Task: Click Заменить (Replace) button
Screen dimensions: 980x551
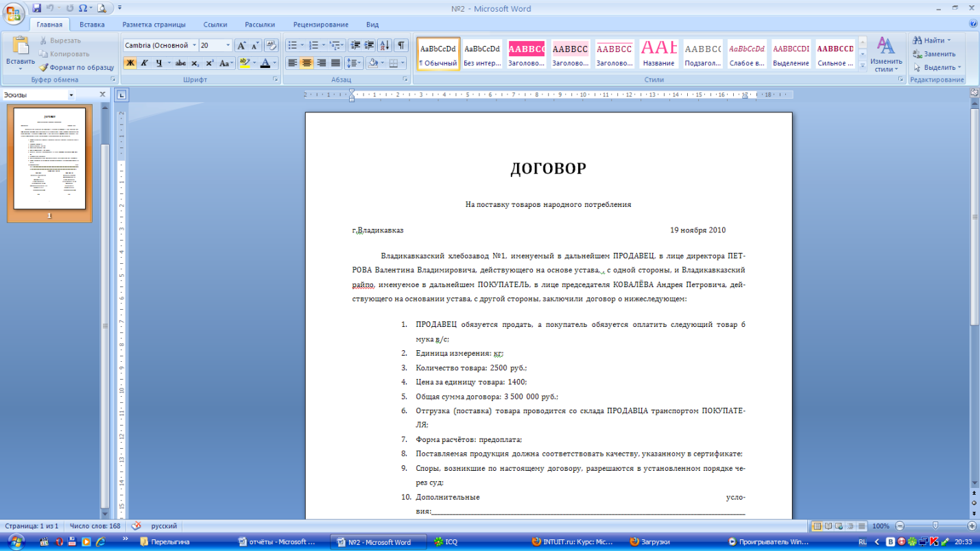Action: pos(934,53)
